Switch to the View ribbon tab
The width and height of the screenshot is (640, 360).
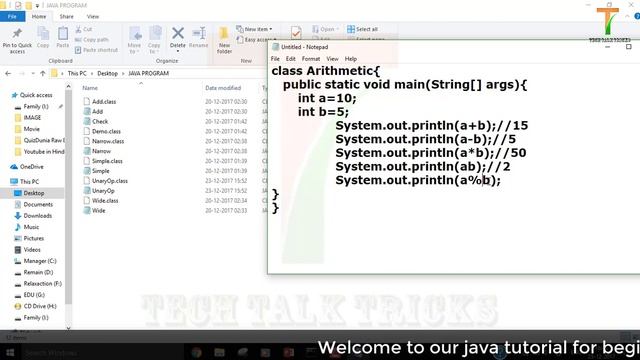tap(93, 17)
